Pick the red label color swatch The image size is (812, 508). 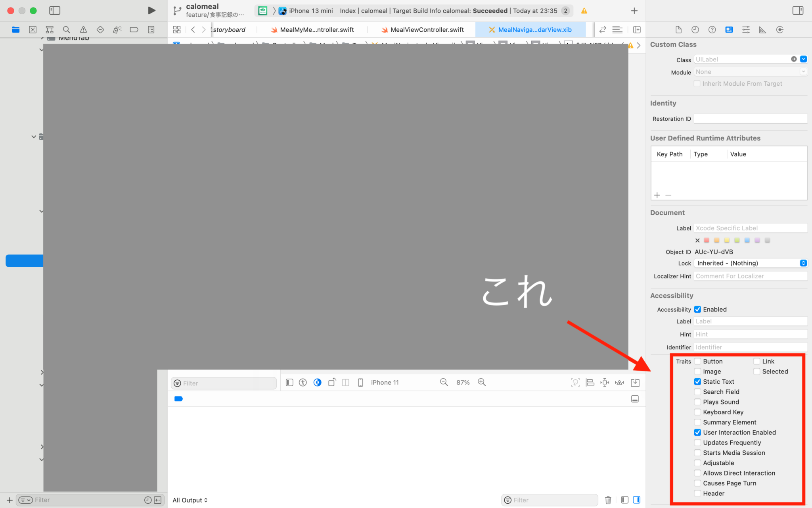[x=707, y=240]
